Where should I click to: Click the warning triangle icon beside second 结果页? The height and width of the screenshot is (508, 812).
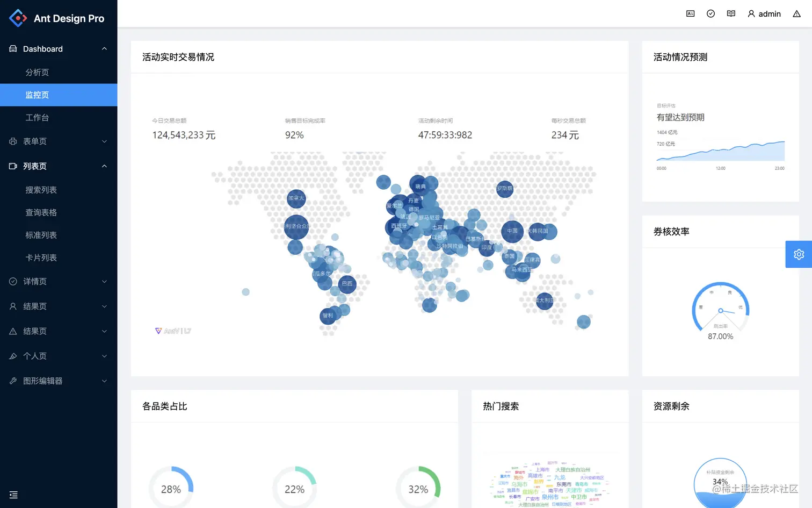(x=13, y=331)
